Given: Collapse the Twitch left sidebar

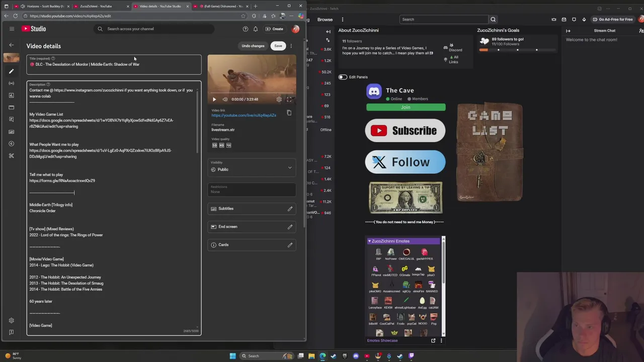Looking at the screenshot, I should click(328, 31).
